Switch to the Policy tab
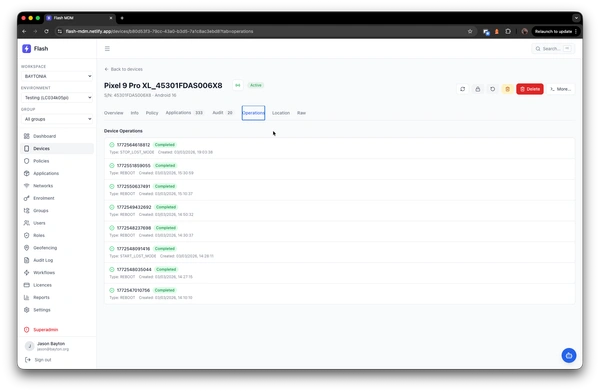The height and width of the screenshot is (392, 600). tap(152, 113)
